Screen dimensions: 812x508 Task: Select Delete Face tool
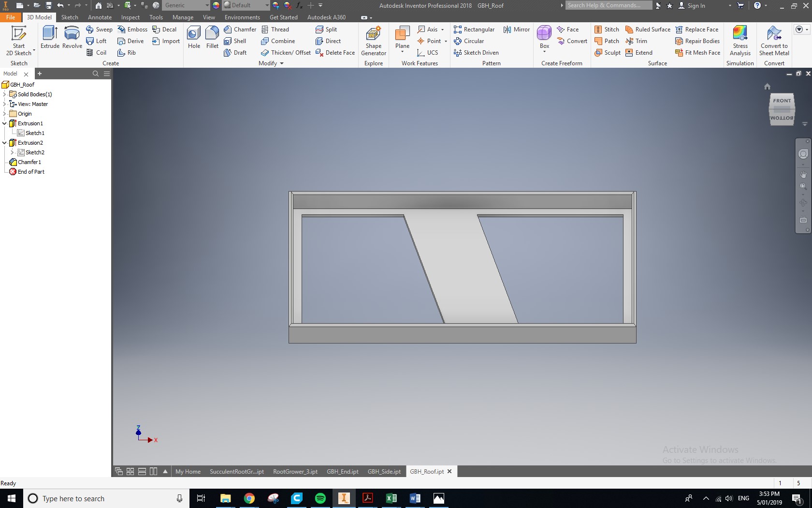tap(335, 53)
